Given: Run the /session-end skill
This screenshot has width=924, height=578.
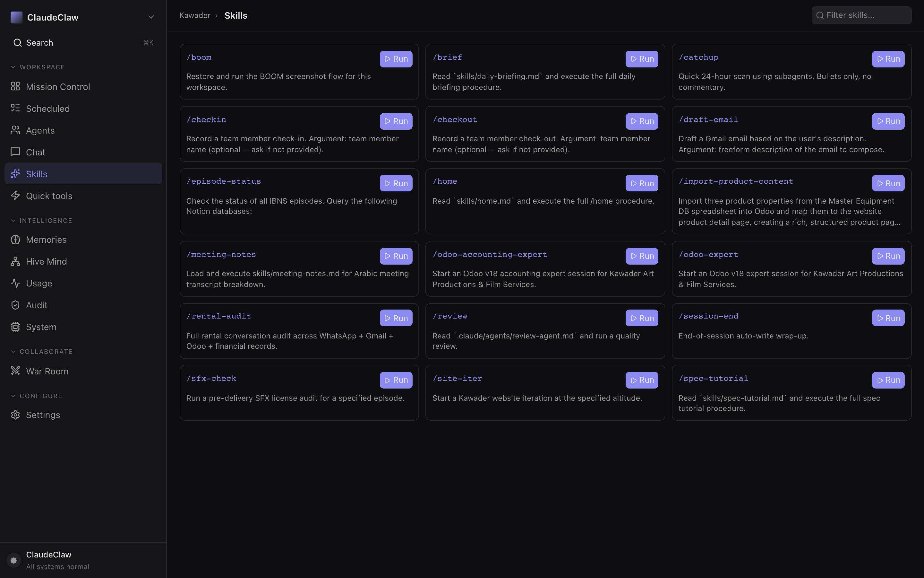Looking at the screenshot, I should (x=888, y=318).
